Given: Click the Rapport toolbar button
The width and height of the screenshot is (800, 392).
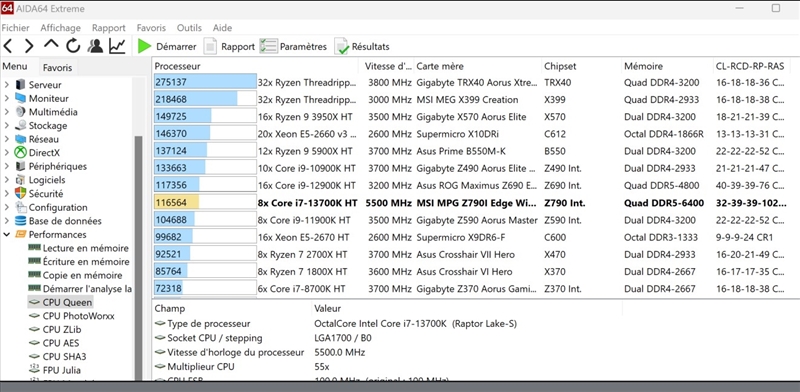Looking at the screenshot, I should pos(229,46).
